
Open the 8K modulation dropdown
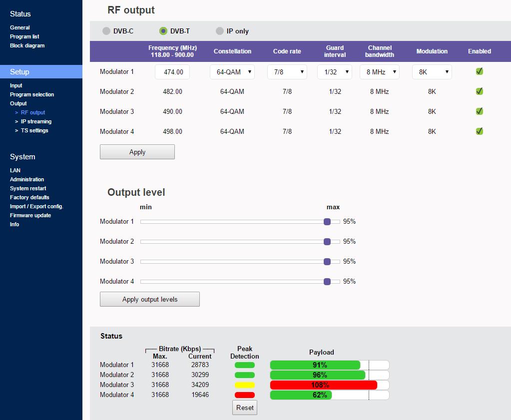coord(432,72)
